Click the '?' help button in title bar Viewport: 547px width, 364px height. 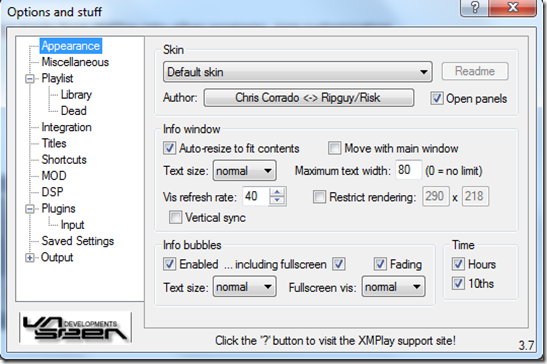tap(475, 8)
